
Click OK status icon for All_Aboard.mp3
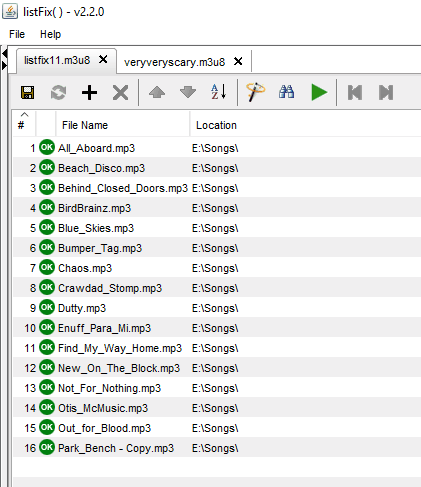pos(47,147)
